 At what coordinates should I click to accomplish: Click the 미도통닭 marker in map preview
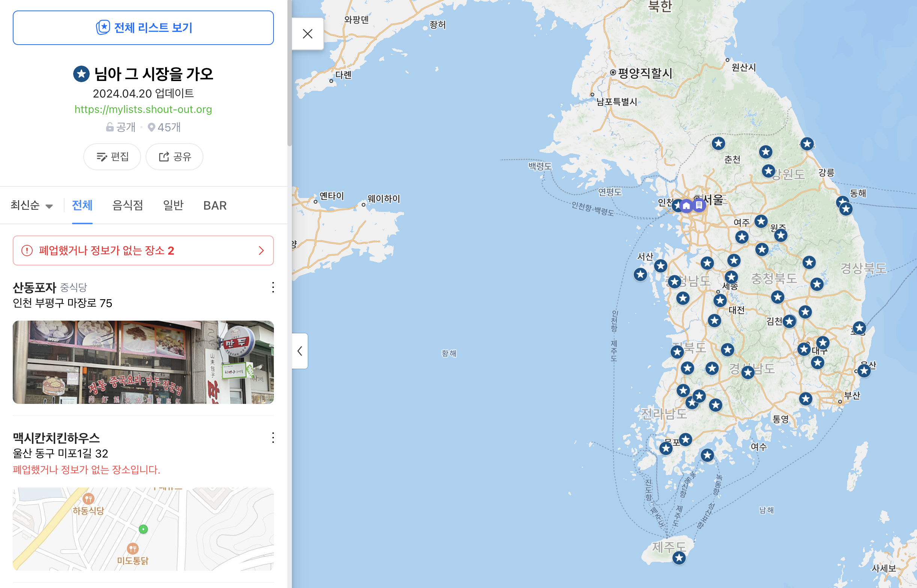(132, 549)
